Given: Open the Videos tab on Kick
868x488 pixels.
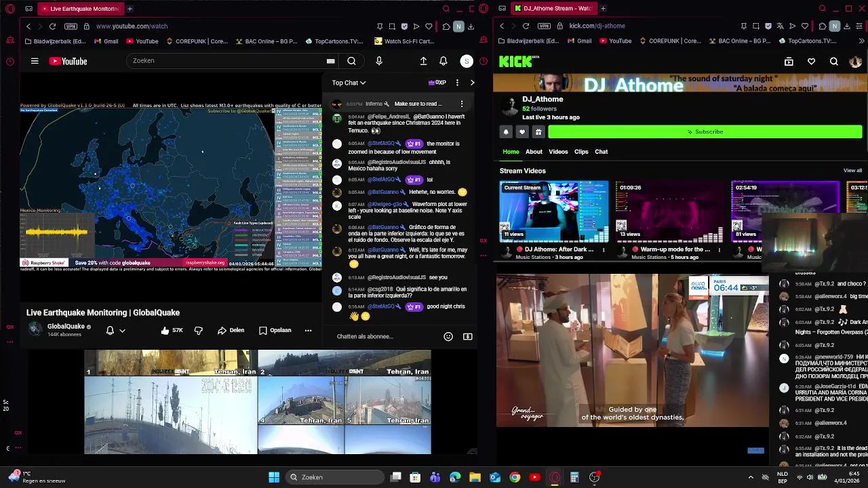Looking at the screenshot, I should pos(558,152).
